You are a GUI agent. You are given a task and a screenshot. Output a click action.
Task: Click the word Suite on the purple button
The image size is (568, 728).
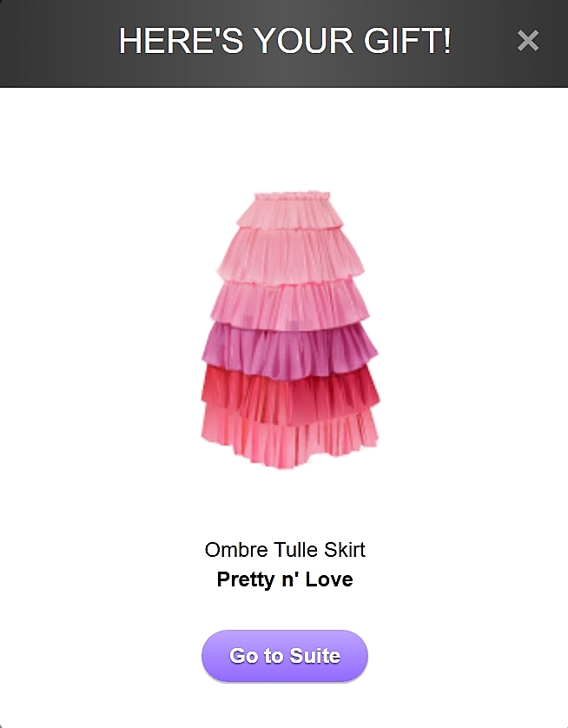(x=315, y=656)
